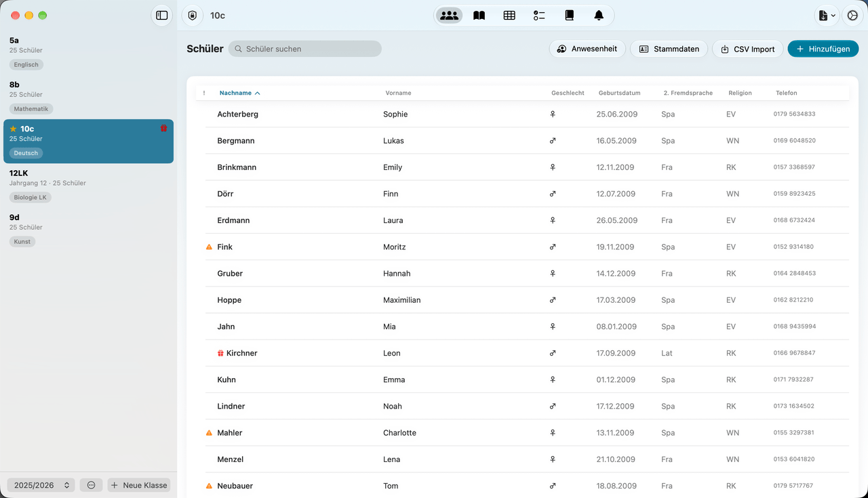Image resolution: width=868 pixels, height=498 pixels.
Task: Select class 8b in the sidebar
Action: (88, 97)
